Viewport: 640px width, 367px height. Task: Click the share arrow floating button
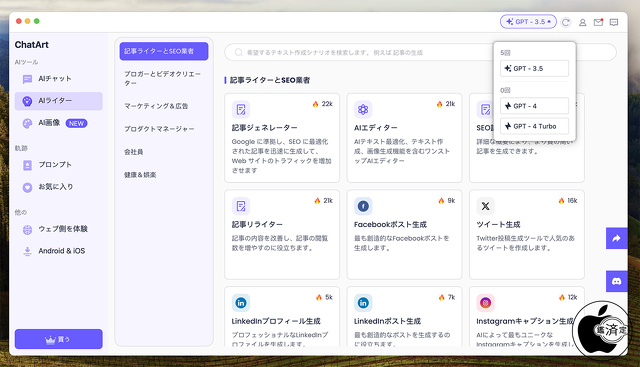(616, 238)
